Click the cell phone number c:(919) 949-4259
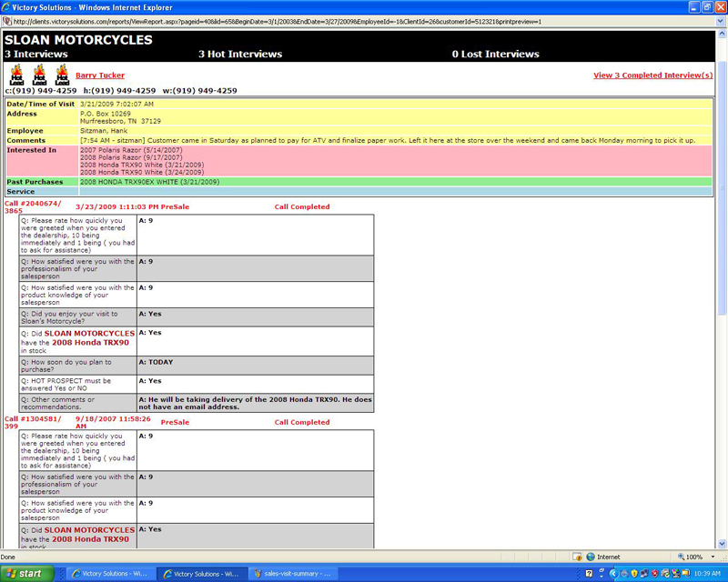The width and height of the screenshot is (728, 582). 41,91
